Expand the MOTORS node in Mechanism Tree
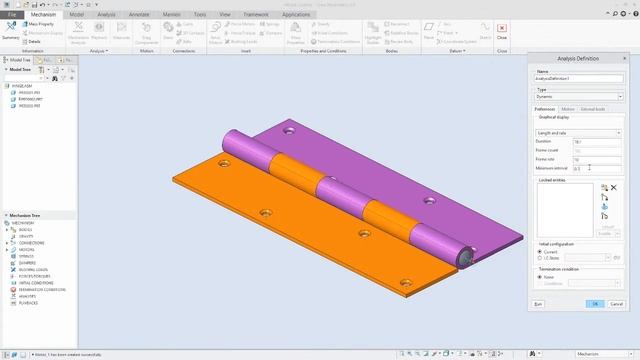 (7, 249)
